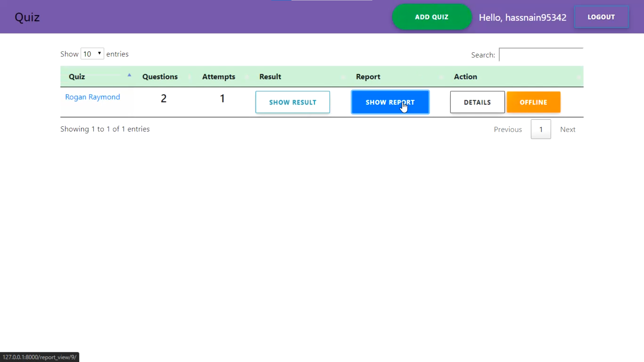This screenshot has height=362, width=644.
Task: Go to Previous page of entries
Action: [x=507, y=129]
